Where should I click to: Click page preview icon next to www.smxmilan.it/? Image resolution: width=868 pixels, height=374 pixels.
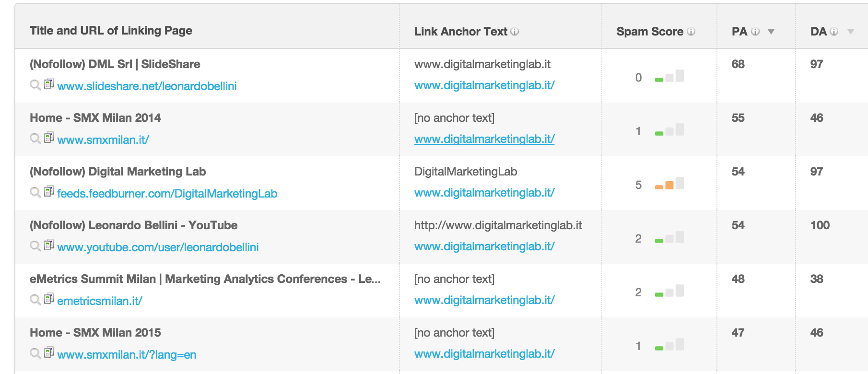click(49, 138)
